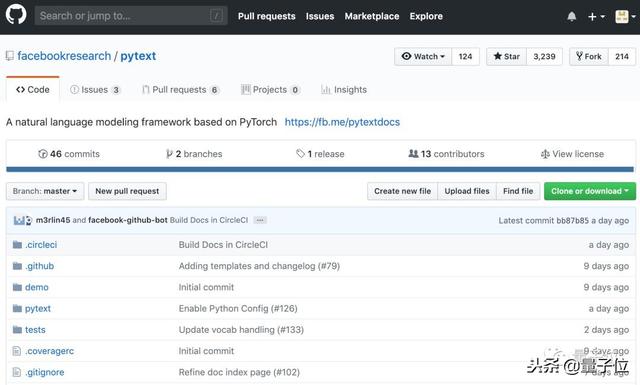Open the facebookresearch organization link
Viewport: 640px width, 385px height.
pos(64,56)
